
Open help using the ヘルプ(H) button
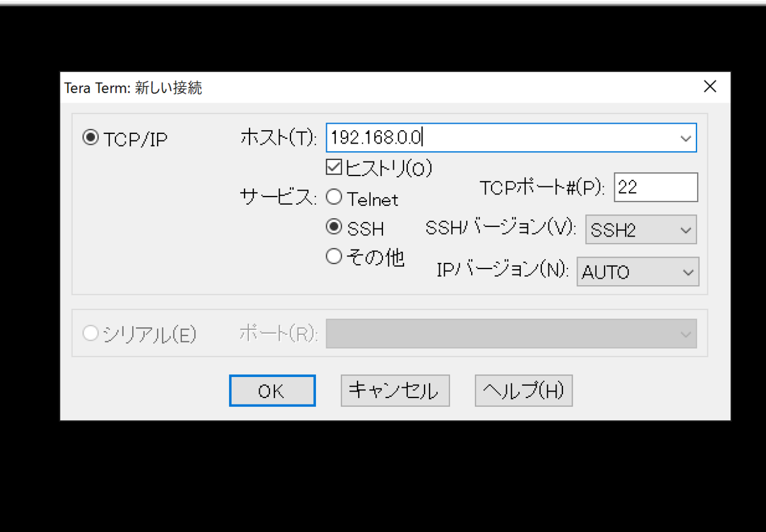coord(523,390)
